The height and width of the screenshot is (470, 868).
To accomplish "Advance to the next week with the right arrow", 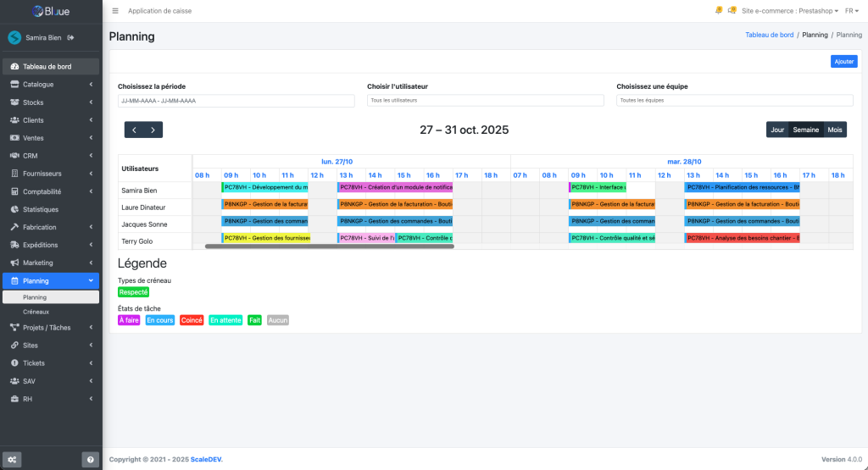I will coord(153,130).
